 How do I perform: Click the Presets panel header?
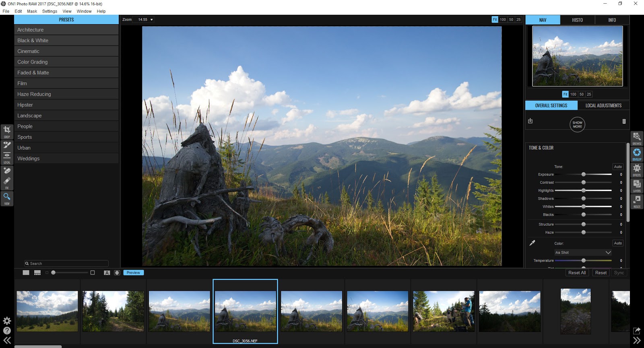tap(66, 20)
